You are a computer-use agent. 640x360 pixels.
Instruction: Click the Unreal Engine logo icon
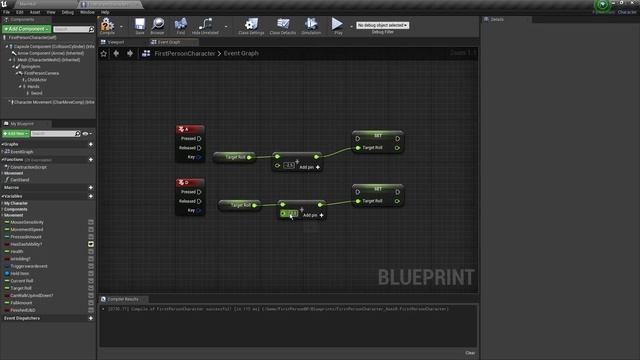(4, 4)
